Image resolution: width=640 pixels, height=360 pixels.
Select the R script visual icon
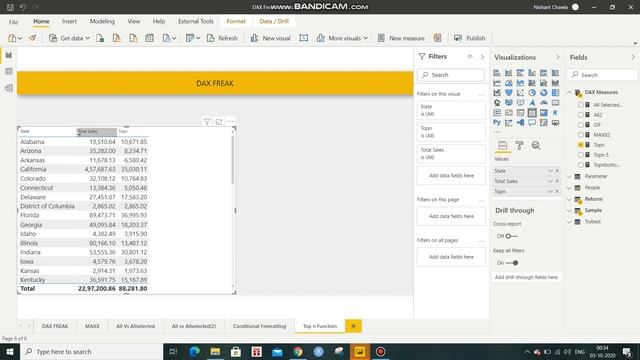tap(555, 113)
